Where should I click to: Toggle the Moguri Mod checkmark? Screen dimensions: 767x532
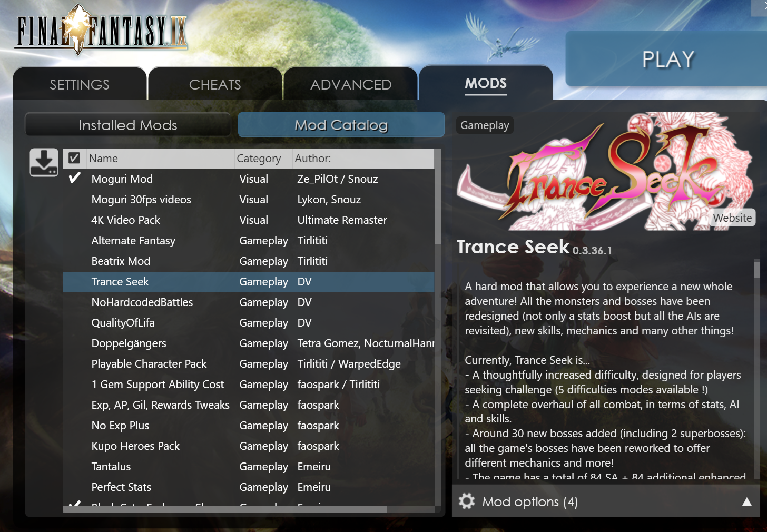(x=75, y=178)
